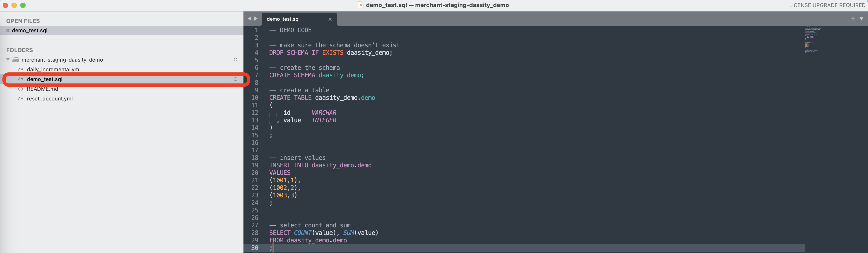The width and height of the screenshot is (868, 253).
Task: Open reset_account.yml file
Action: coord(50,99)
